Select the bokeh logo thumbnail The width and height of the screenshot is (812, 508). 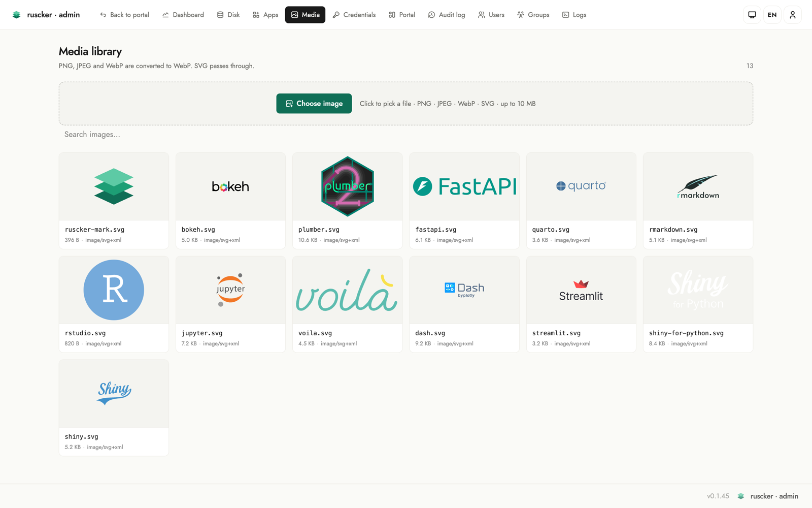(230, 186)
